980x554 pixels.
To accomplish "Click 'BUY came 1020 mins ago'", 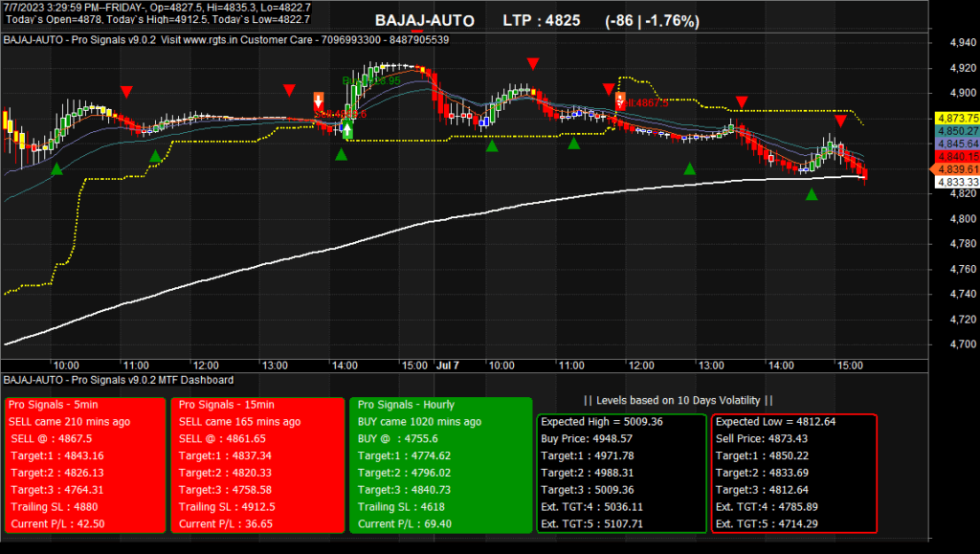I will point(419,422).
